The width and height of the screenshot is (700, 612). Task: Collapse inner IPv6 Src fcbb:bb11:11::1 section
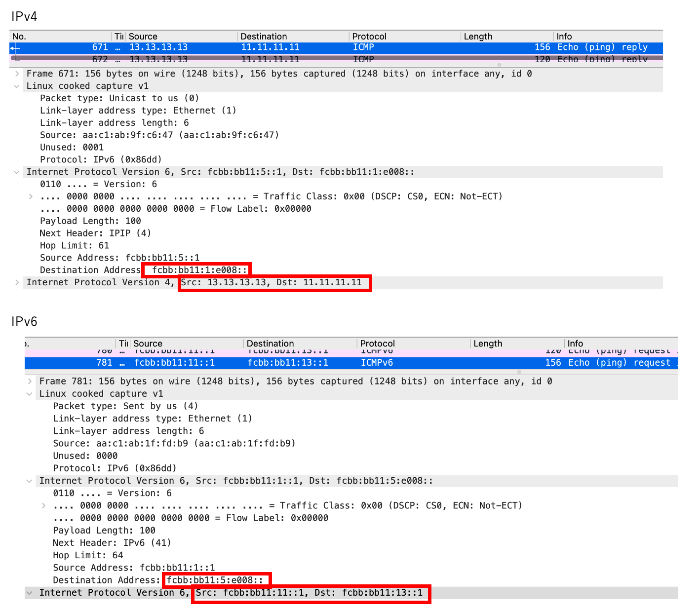pyautogui.click(x=30, y=593)
